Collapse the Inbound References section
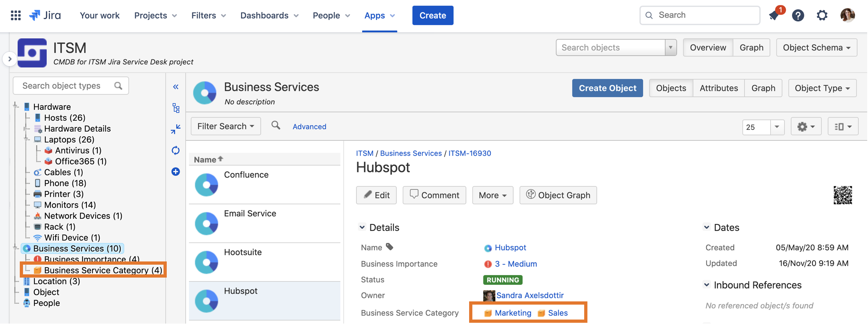Viewport: 868px width, 326px height. [707, 285]
